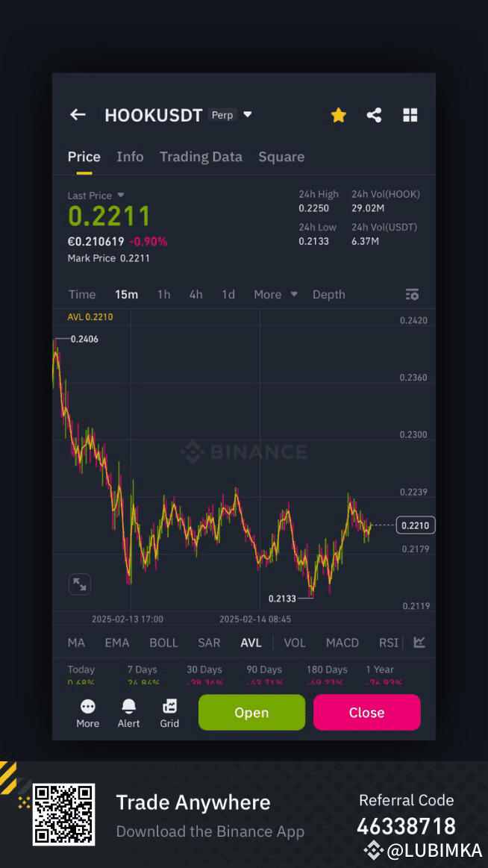Expand the Perp contract dropdown
The width and height of the screenshot is (488, 868).
point(246,115)
